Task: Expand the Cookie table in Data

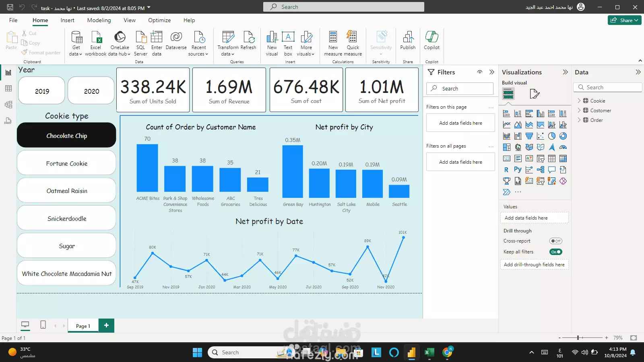Action: (x=579, y=101)
